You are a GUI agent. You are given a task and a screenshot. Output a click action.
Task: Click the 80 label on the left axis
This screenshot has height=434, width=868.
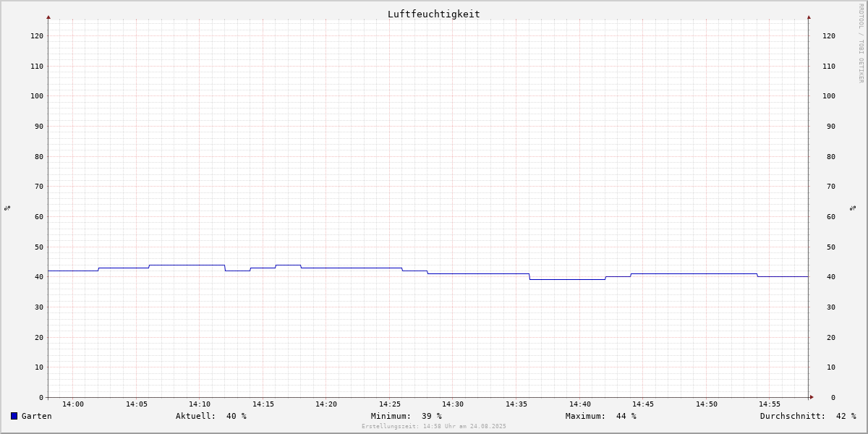tap(39, 156)
